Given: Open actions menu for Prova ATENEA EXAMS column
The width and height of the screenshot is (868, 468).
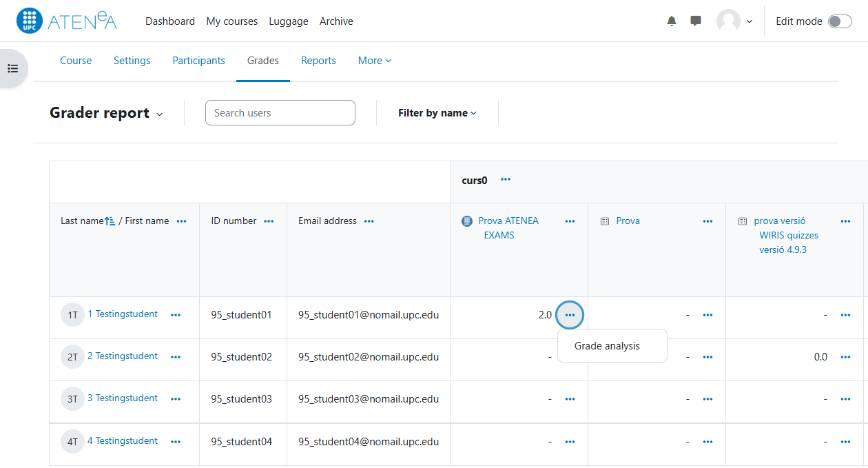Looking at the screenshot, I should click(570, 221).
